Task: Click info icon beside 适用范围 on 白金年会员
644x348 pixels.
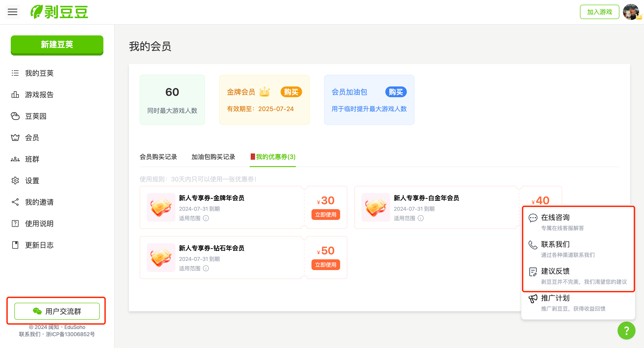Action: 421,218
